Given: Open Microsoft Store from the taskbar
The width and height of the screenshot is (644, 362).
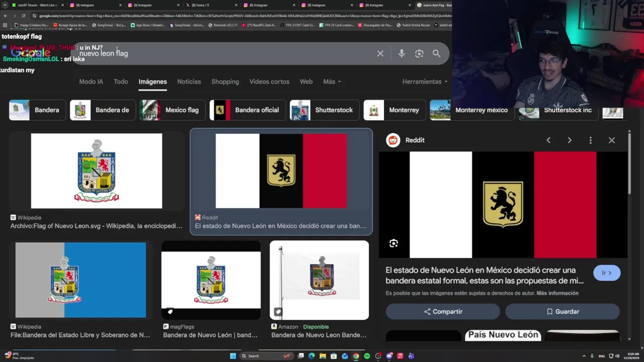Looking at the screenshot, I should pyautogui.click(x=334, y=356).
